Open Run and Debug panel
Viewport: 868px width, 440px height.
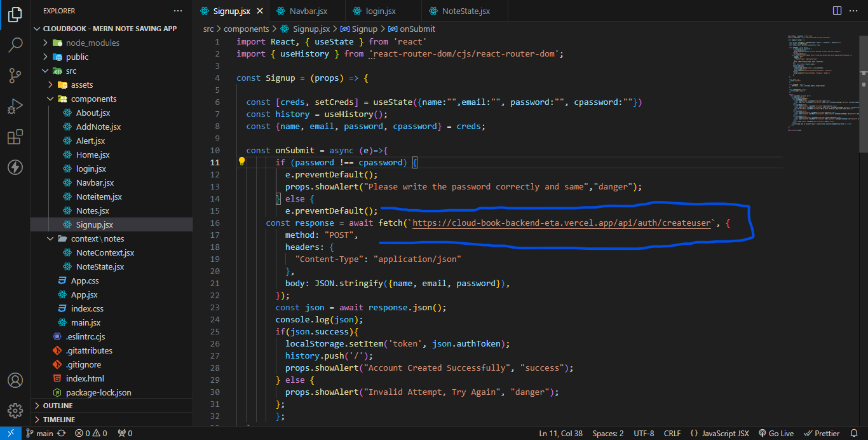pyautogui.click(x=15, y=106)
